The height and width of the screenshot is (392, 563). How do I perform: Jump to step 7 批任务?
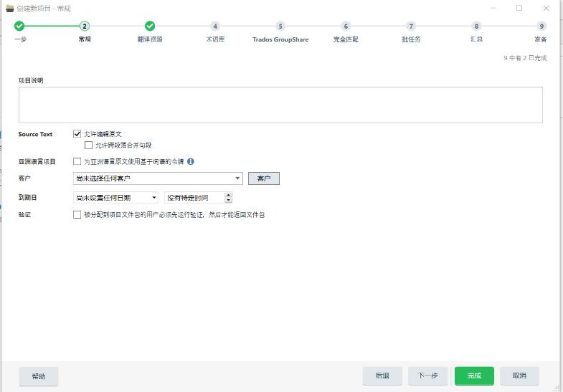[x=411, y=26]
